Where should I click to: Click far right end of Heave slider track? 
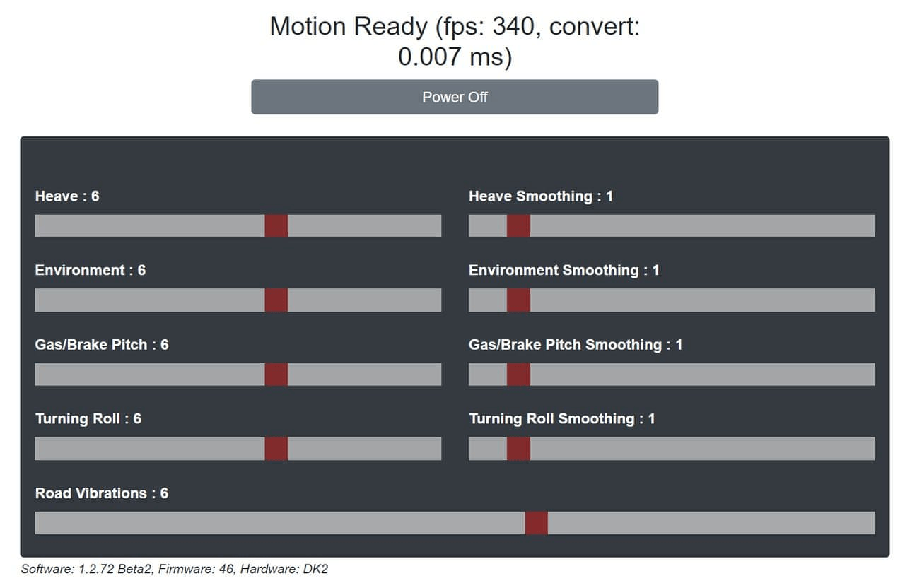tap(437, 226)
